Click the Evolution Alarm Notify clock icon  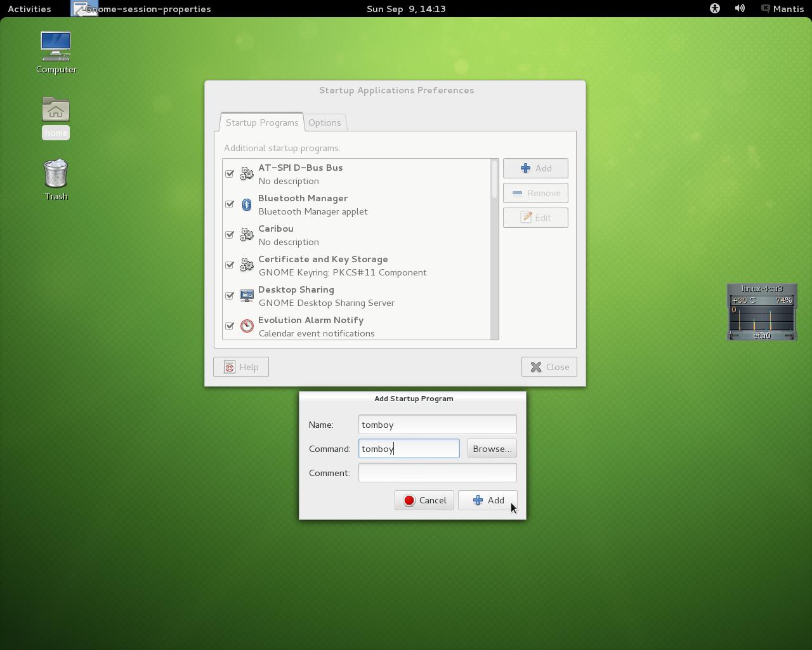[x=247, y=326]
